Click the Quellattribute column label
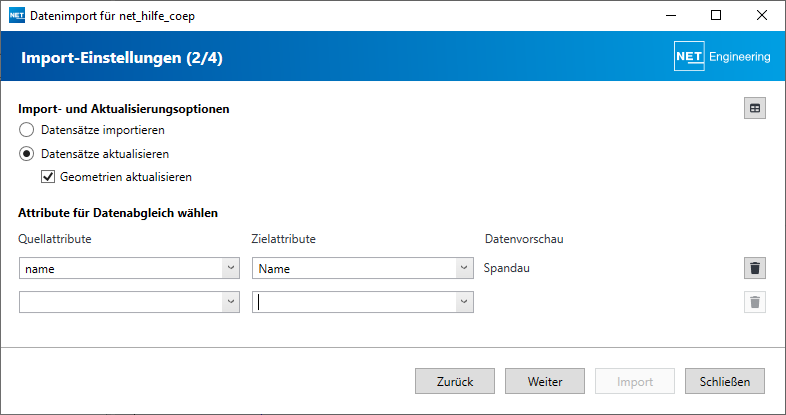Image resolution: width=786 pixels, height=415 pixels. (55, 239)
